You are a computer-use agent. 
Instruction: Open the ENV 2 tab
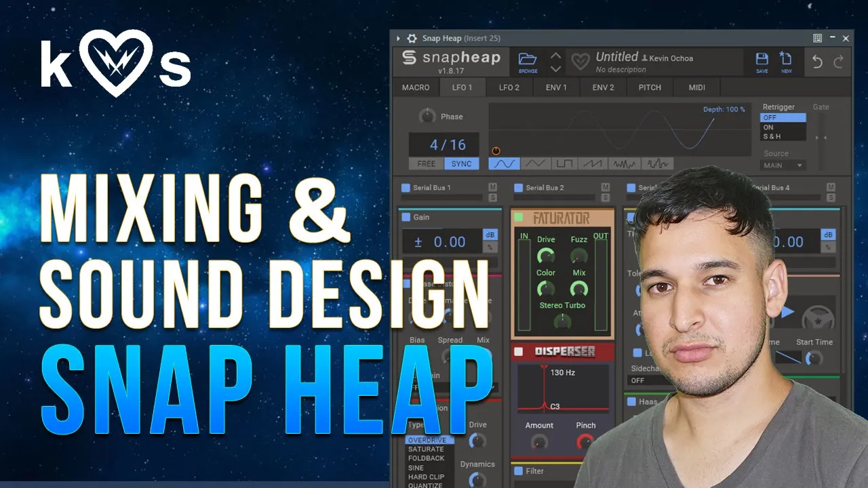coord(603,87)
